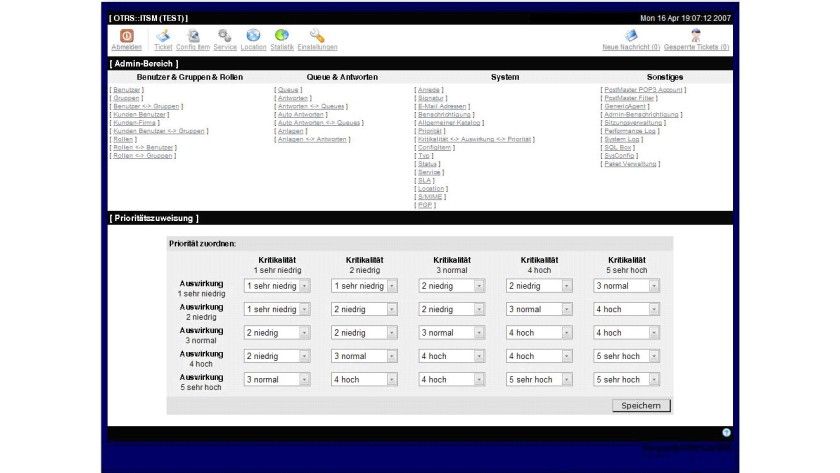Open the Signatur link
This screenshot has height=473, width=840.
coord(431,98)
